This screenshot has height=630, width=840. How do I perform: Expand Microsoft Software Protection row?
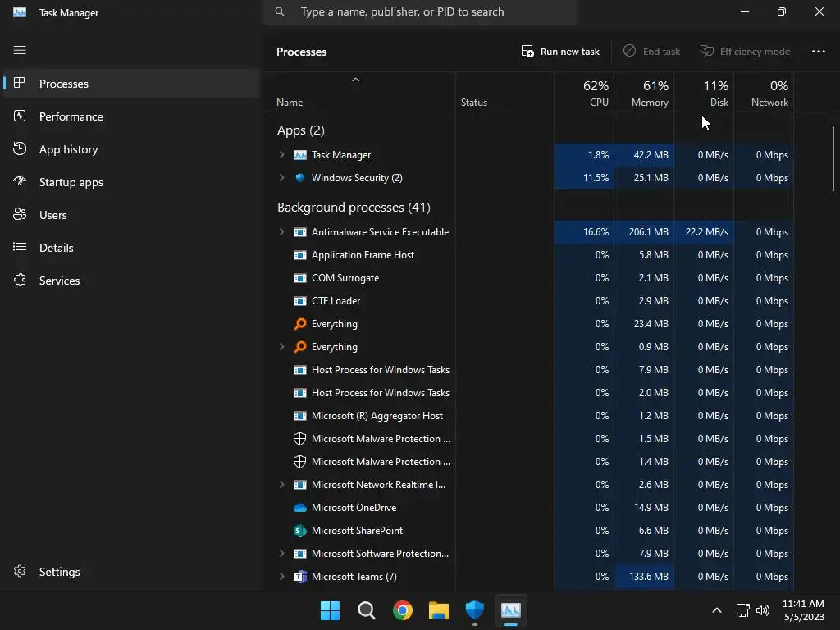281,554
